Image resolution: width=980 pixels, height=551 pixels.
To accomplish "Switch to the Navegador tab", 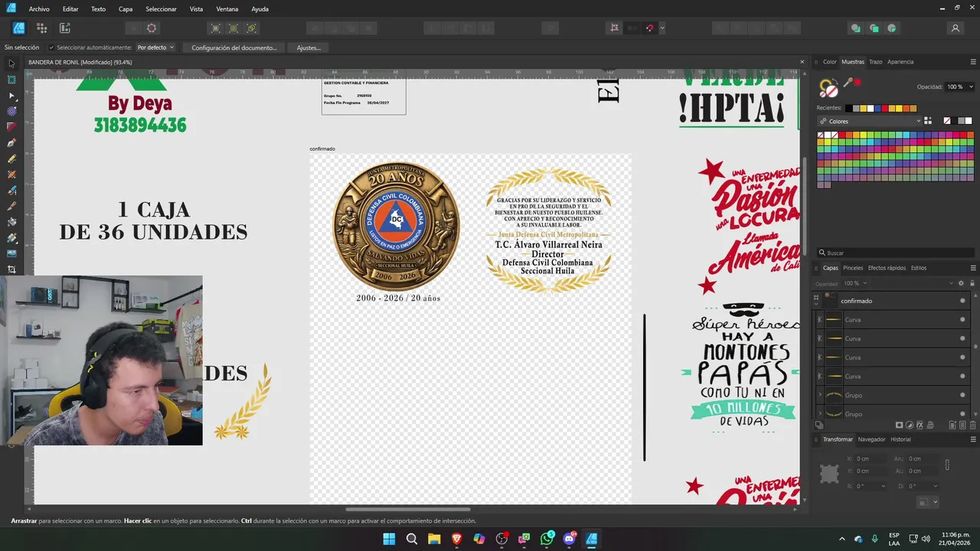I will tap(871, 439).
